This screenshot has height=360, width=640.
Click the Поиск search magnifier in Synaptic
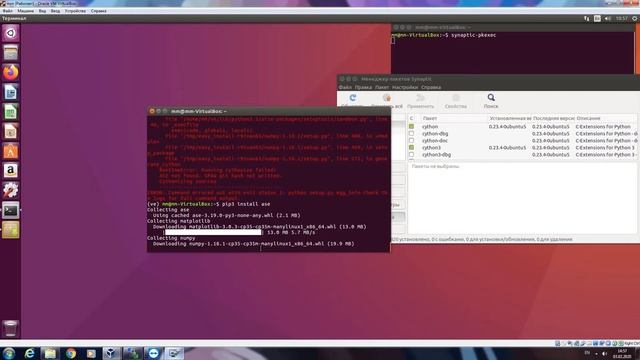491,98
